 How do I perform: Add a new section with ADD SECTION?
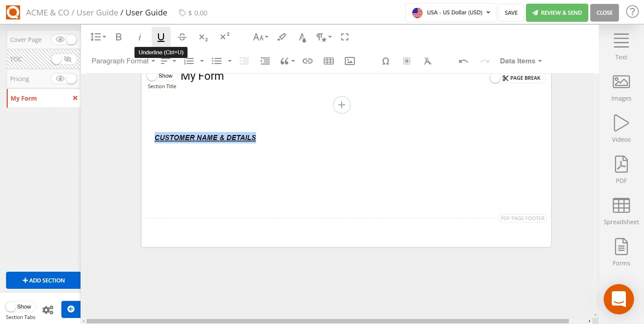click(x=43, y=280)
